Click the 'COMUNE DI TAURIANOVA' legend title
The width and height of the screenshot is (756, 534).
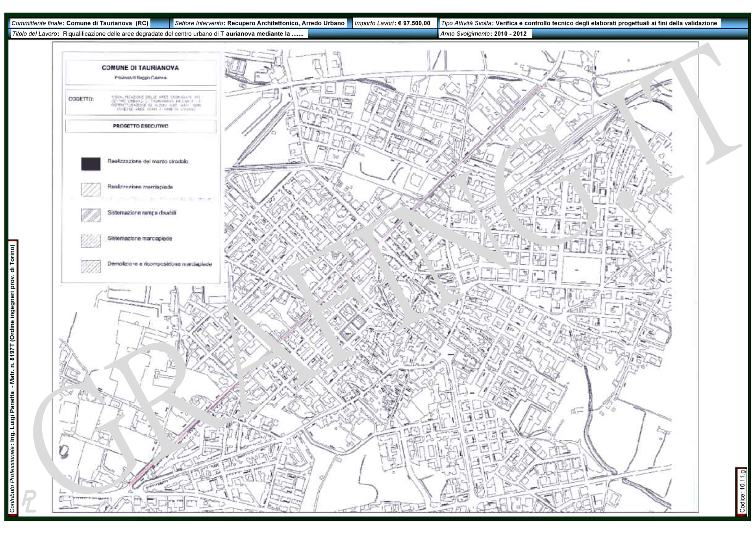[140, 68]
